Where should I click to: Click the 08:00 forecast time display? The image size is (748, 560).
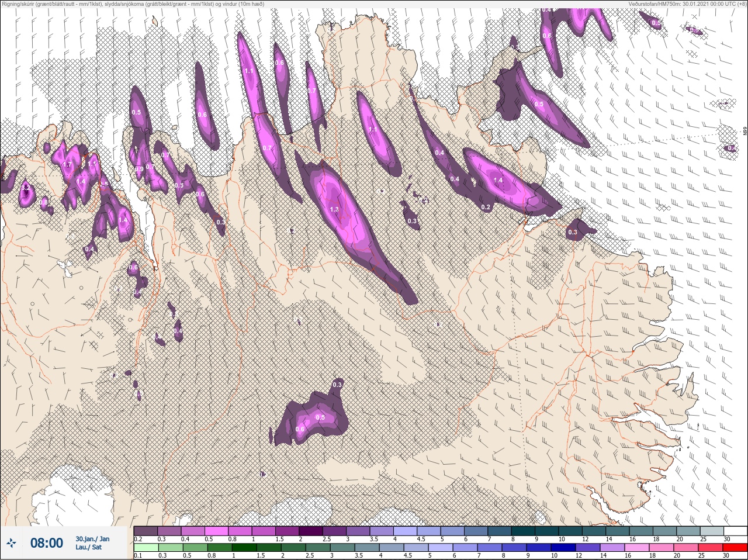tap(47, 543)
